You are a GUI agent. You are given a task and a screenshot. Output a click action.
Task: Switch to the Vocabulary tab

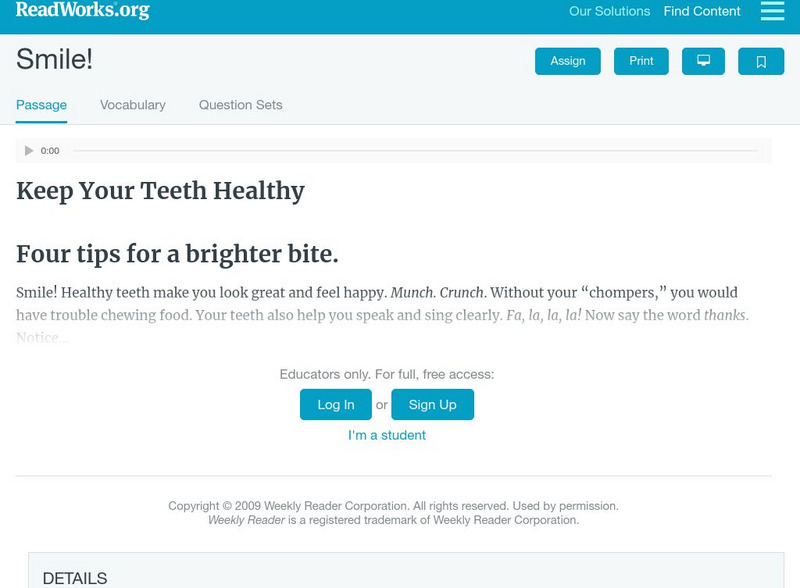[133, 105]
